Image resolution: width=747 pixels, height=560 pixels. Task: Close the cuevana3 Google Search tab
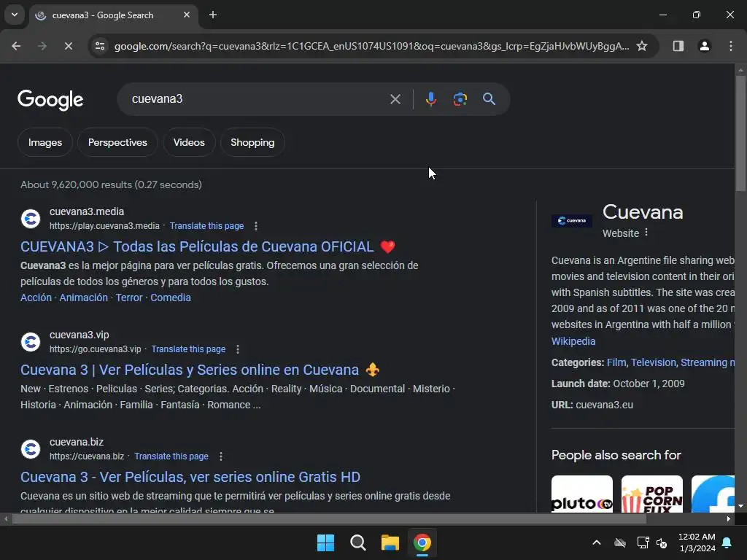point(186,15)
